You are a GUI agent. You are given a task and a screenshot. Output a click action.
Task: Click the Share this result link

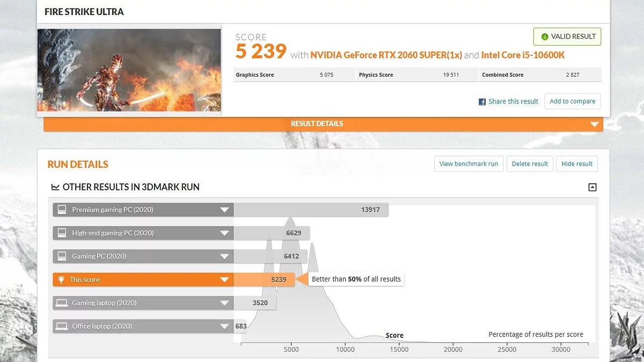tap(513, 101)
